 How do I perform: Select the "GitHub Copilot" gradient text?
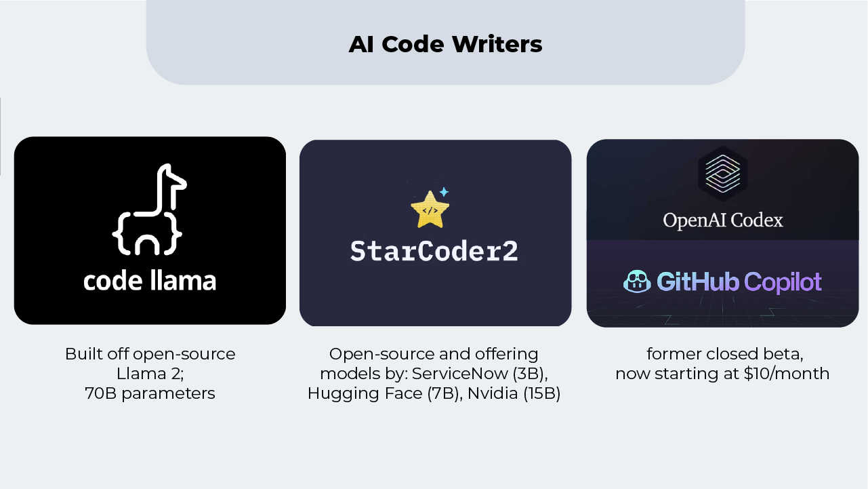pos(739,281)
